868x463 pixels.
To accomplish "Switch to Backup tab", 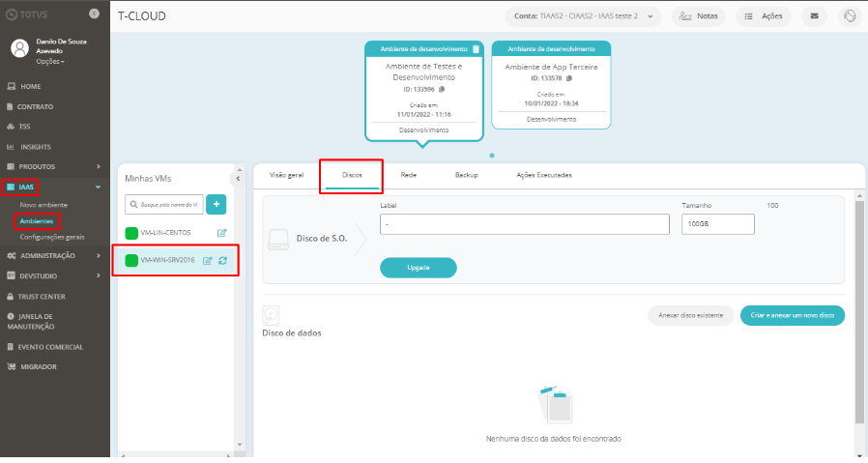I will pos(467,175).
